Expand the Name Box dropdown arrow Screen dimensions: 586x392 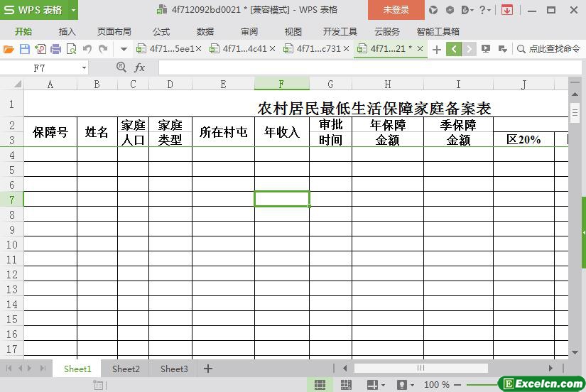point(84,68)
